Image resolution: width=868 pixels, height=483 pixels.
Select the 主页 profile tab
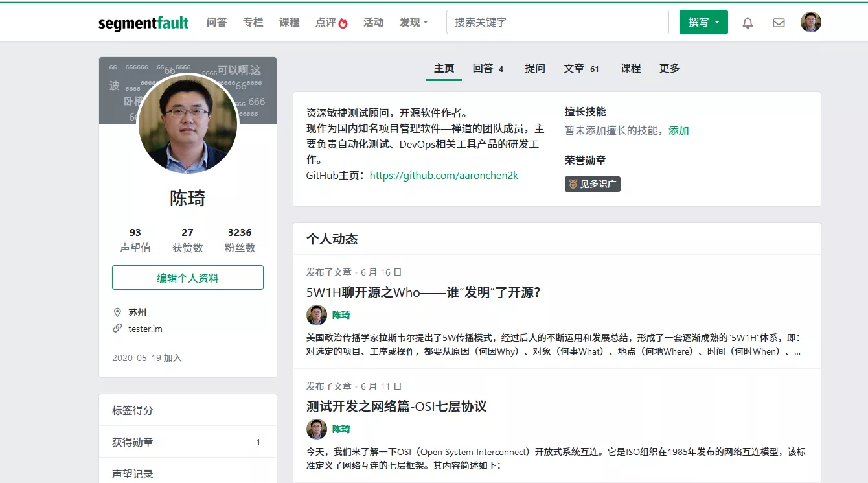click(x=444, y=68)
